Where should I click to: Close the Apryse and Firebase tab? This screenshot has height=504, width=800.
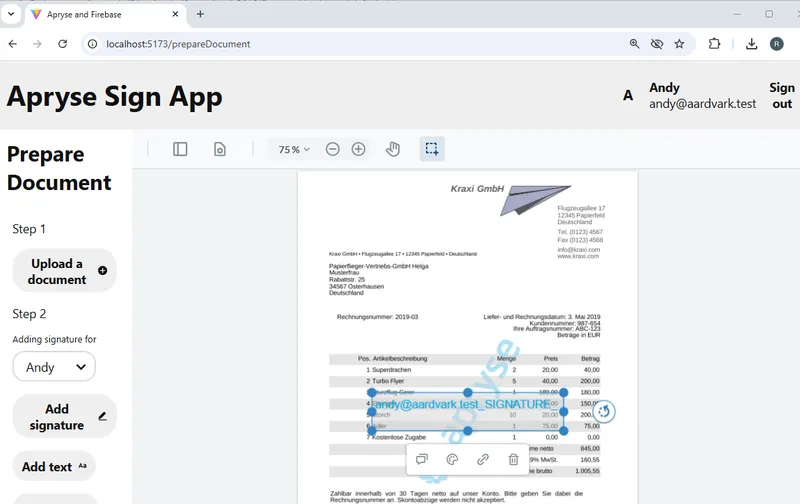point(175,14)
